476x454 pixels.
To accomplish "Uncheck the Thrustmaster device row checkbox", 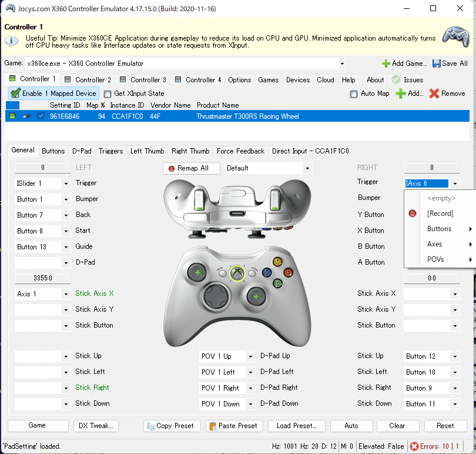I will coord(41,116).
